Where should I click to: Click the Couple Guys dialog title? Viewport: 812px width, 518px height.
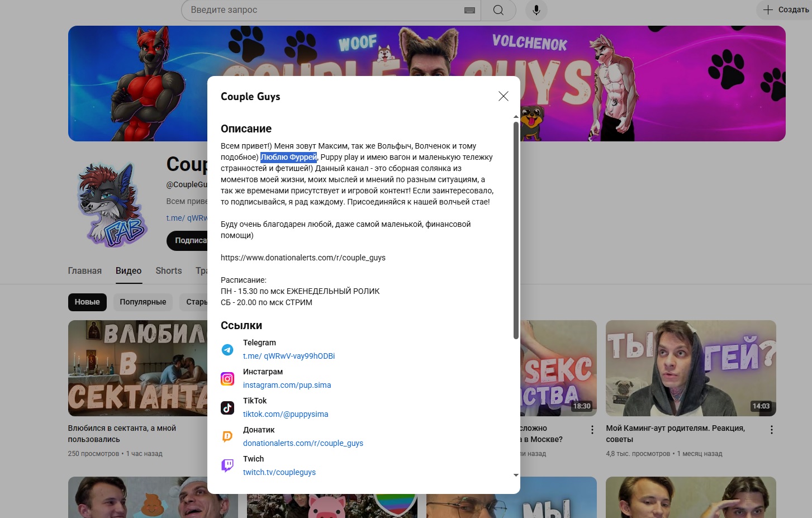[x=250, y=97]
